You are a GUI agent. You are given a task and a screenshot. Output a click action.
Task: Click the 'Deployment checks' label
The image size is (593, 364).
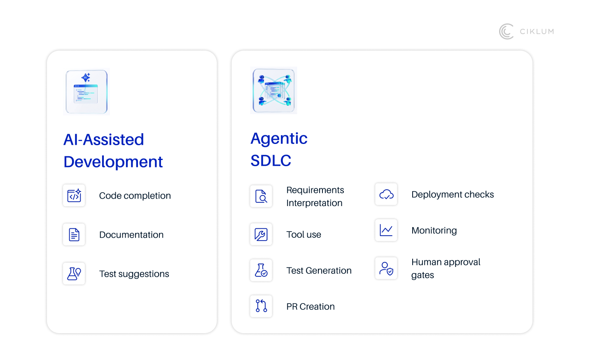coord(453,195)
